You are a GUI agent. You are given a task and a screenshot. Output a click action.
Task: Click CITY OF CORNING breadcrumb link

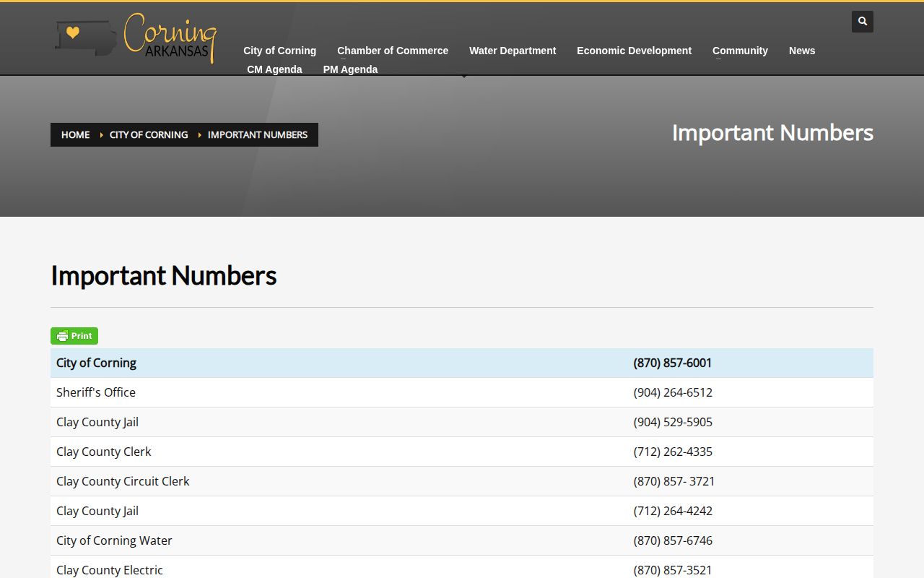(x=149, y=135)
